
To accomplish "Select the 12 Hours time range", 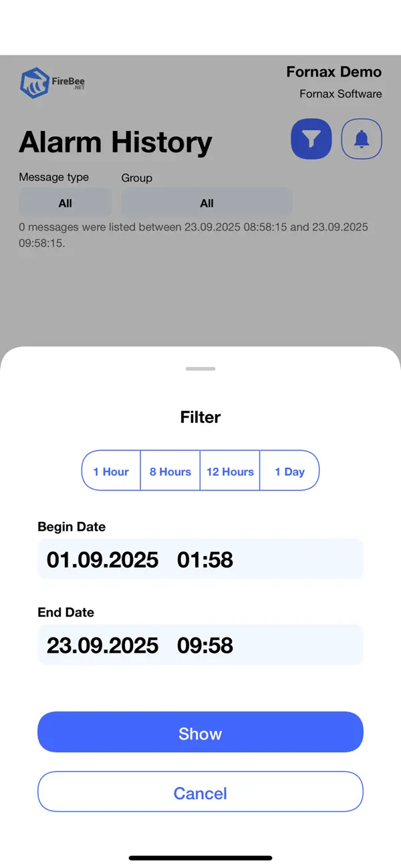I will coord(230,470).
